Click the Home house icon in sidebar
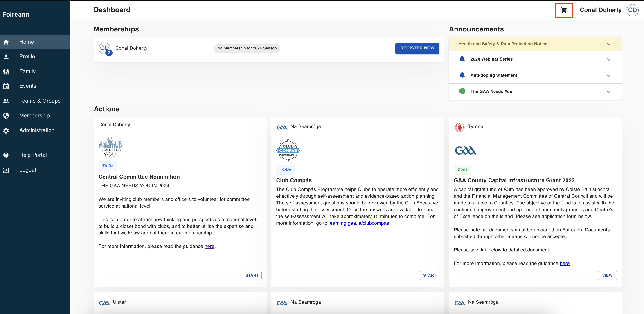This screenshot has width=644, height=314. tap(6, 42)
